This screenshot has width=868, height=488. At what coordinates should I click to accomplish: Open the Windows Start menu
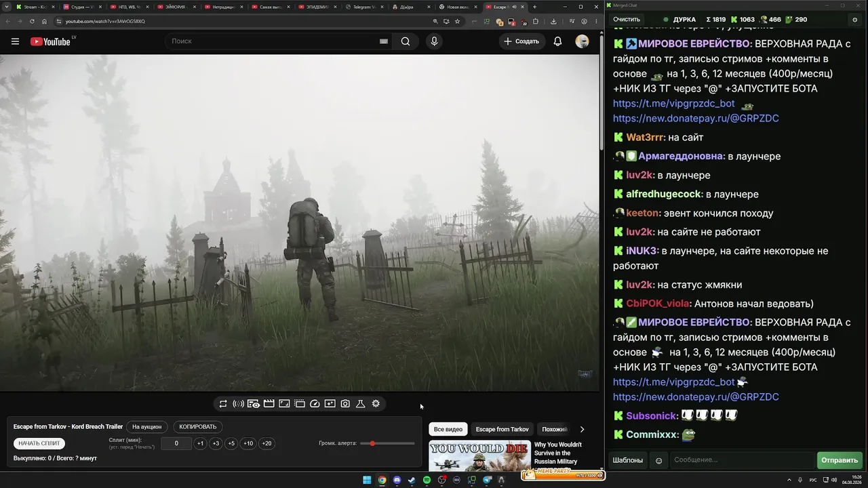click(x=367, y=480)
